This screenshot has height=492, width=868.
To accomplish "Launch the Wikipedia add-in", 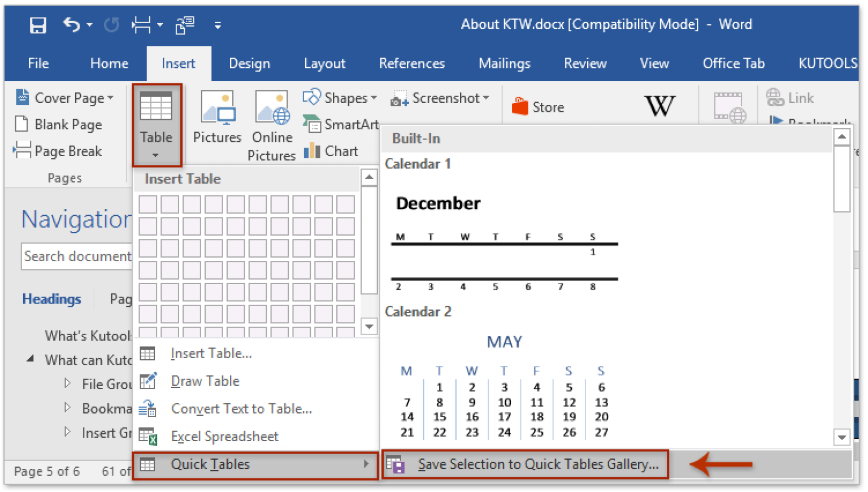I will (659, 106).
